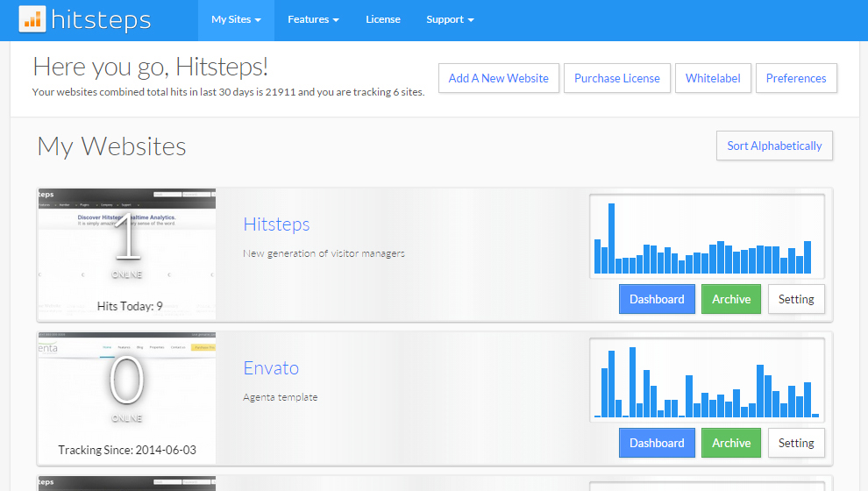Open Preferences
The height and width of the screenshot is (491, 868).
tap(796, 78)
